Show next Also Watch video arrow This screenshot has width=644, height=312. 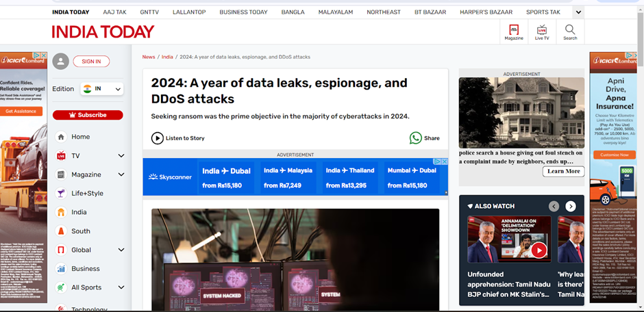click(x=571, y=206)
